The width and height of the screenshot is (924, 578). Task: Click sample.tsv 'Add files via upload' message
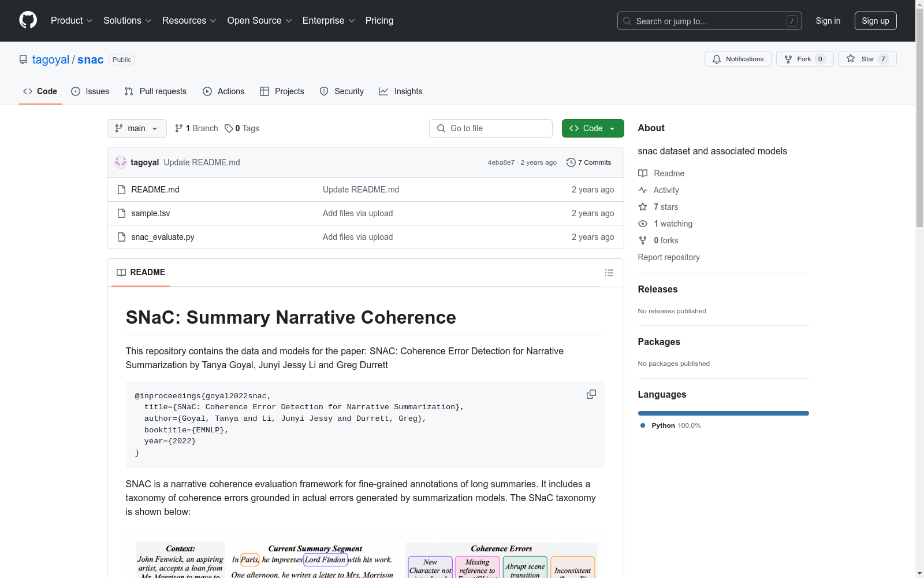(x=358, y=213)
